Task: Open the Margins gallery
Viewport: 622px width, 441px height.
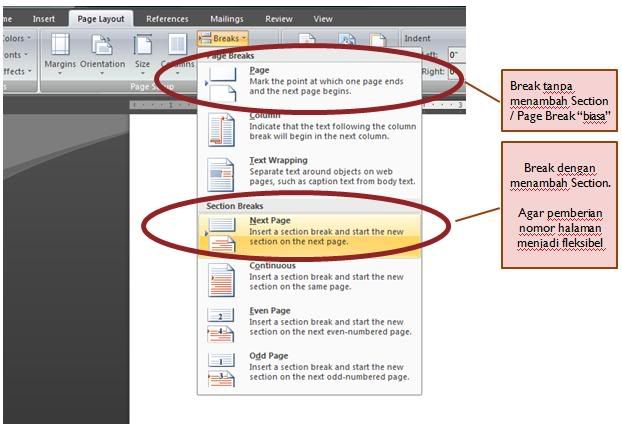Action: (59, 52)
